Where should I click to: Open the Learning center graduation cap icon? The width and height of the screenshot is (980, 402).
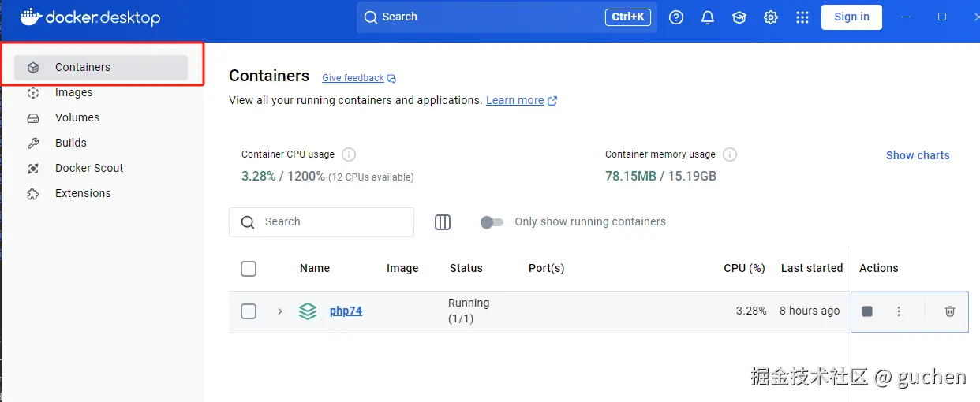click(739, 17)
